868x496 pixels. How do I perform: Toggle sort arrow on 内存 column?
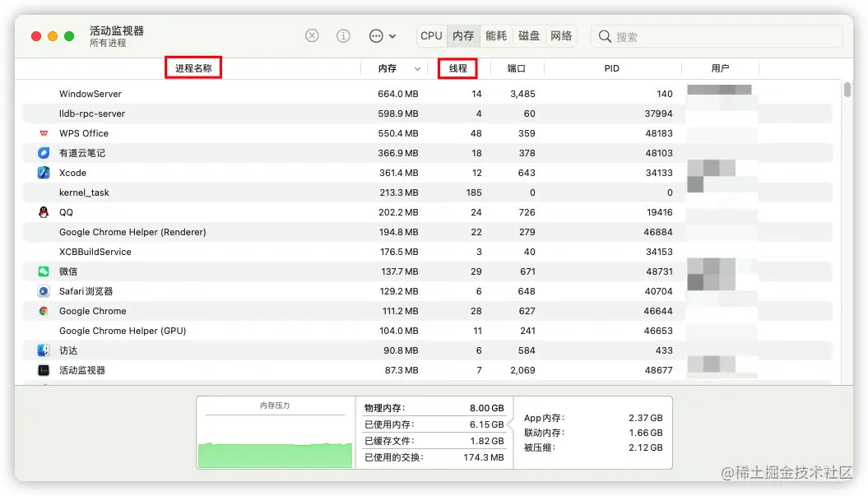(417, 68)
